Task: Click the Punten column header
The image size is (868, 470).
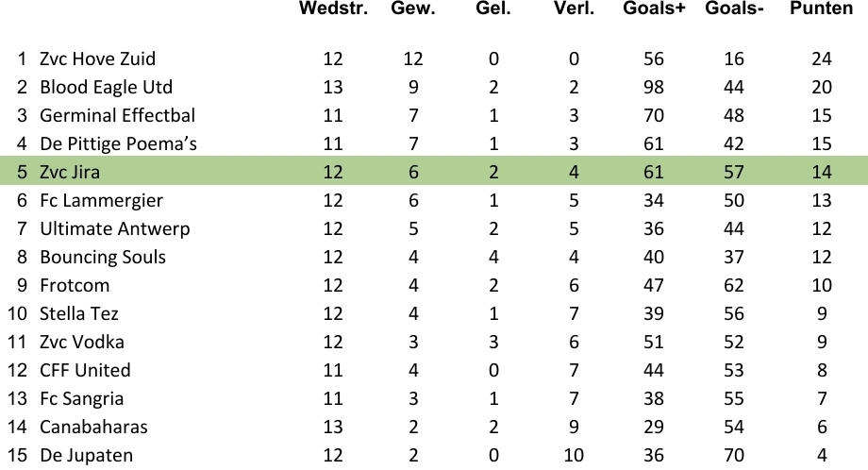Action: click(821, 9)
